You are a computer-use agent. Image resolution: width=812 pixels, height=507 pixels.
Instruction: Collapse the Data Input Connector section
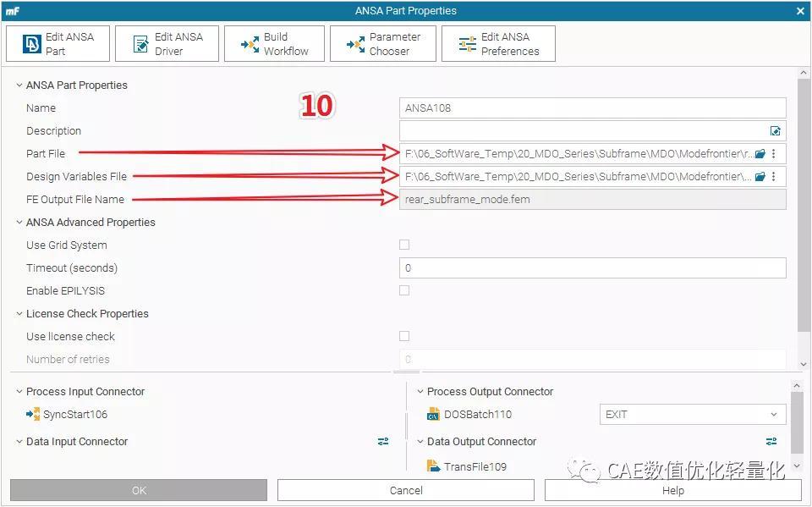click(19, 442)
